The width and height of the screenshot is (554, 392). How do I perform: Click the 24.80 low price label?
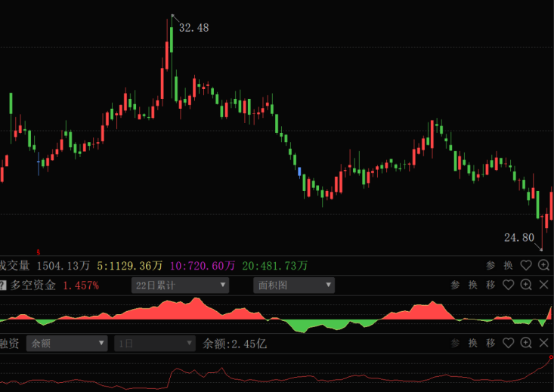click(x=519, y=237)
